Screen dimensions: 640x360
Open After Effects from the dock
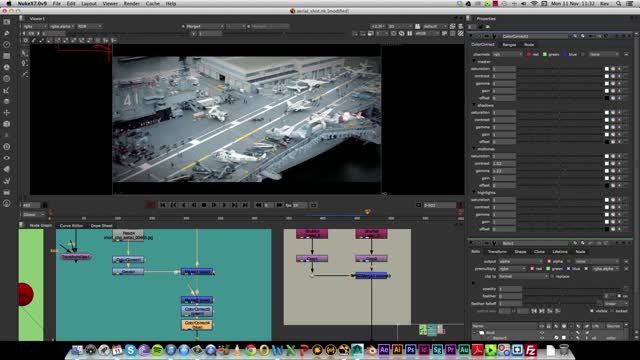384,350
